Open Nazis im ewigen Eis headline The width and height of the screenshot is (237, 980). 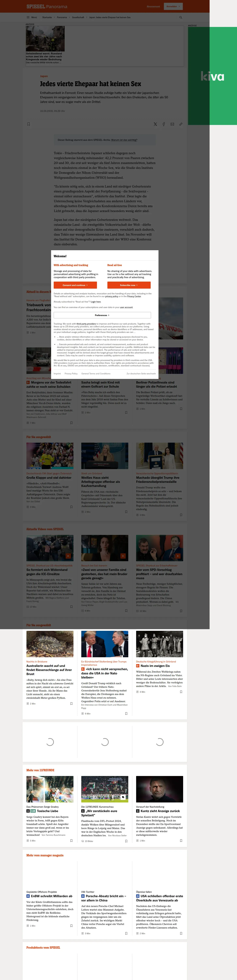tap(155, 666)
